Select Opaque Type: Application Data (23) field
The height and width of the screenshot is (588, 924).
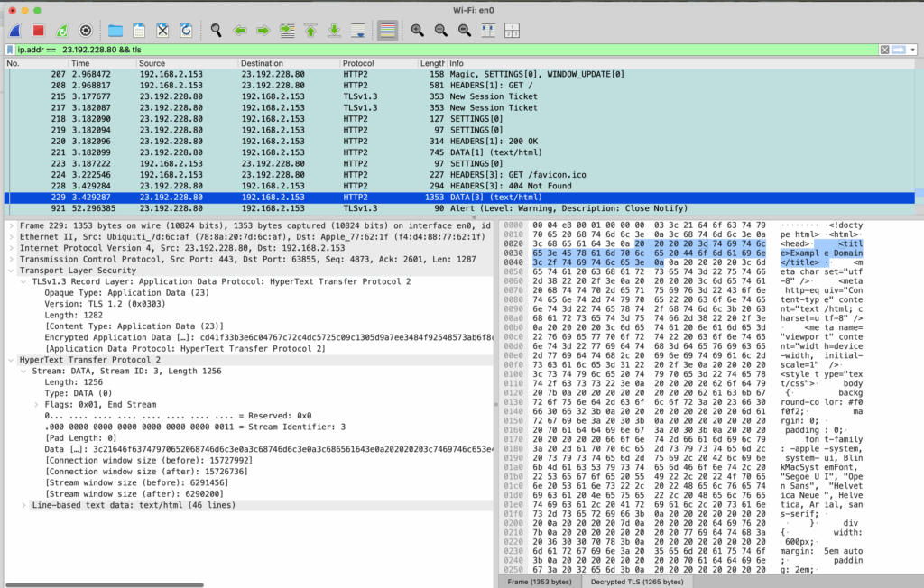coord(126,293)
